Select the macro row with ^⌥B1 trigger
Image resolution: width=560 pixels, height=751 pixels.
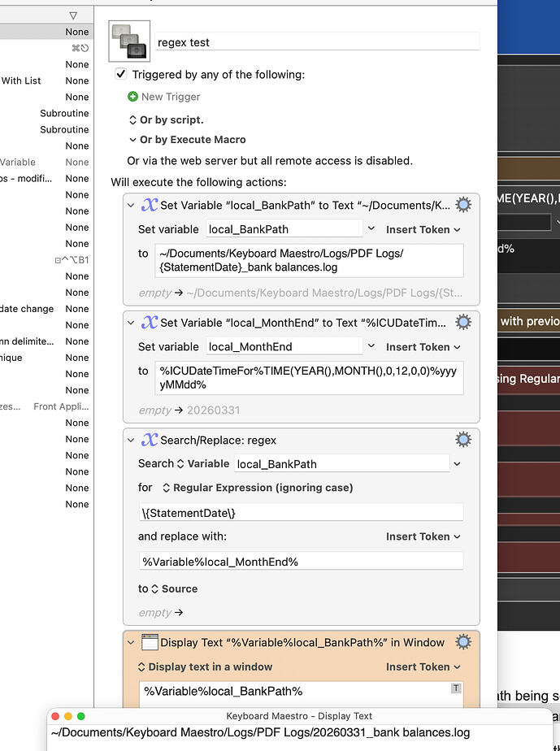[x=46, y=260]
